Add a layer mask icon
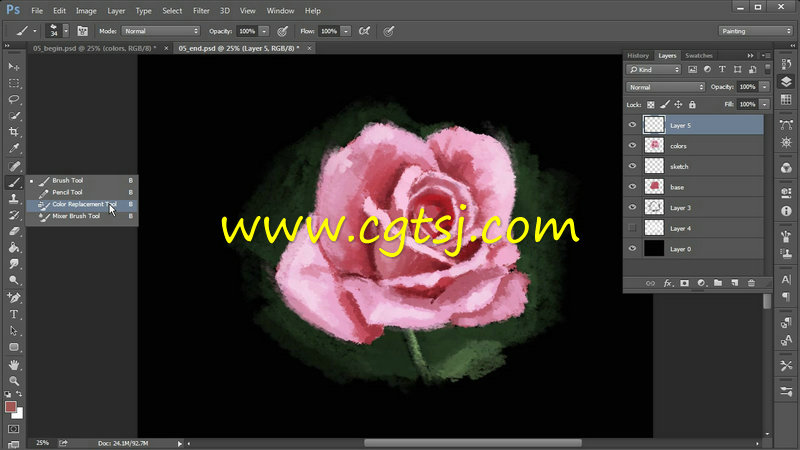Screen dimensions: 800x450 [x=684, y=283]
